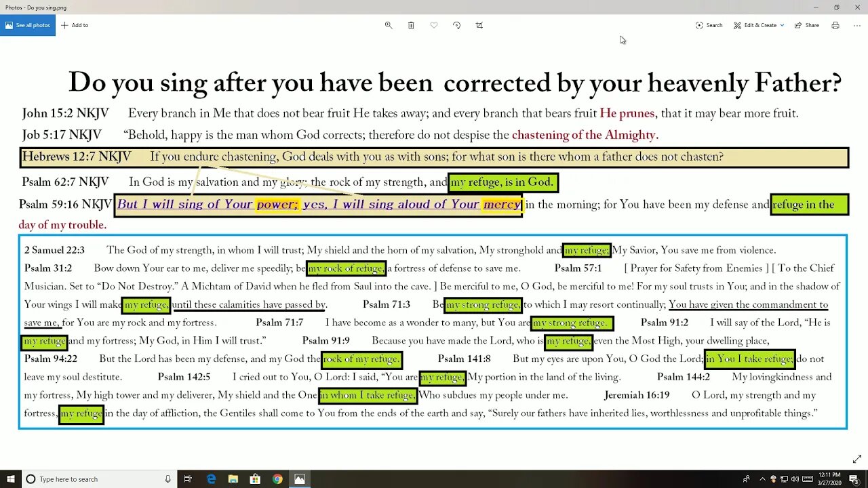The image size is (868, 488).
Task: Open the Action Center notifications icon
Action: tap(854, 479)
